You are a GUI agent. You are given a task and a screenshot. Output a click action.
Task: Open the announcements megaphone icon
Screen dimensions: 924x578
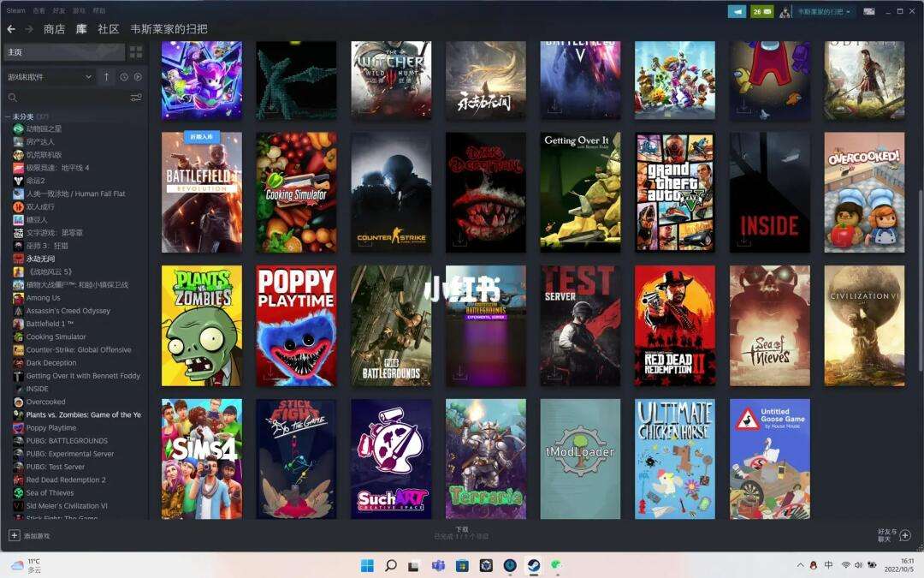coord(737,11)
